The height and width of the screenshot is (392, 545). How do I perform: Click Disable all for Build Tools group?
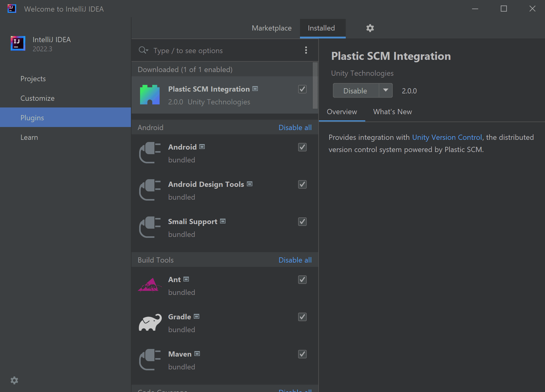[295, 260]
